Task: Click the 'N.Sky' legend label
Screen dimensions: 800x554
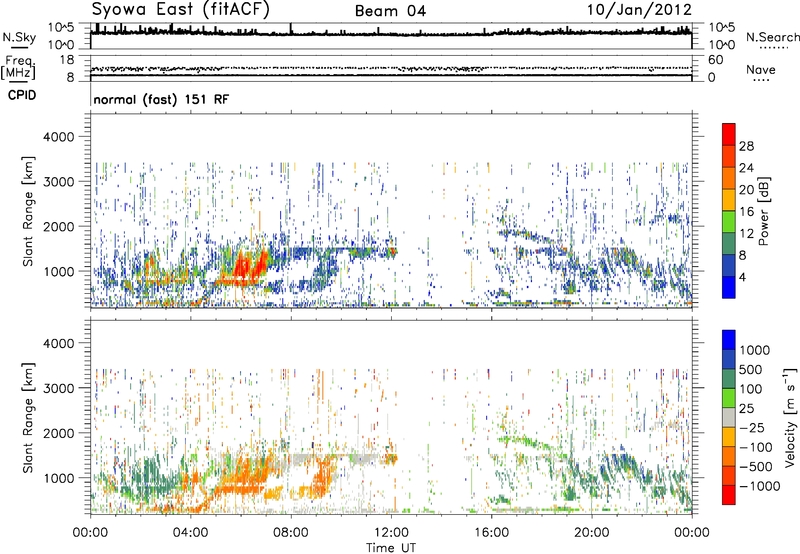Action: click(19, 37)
